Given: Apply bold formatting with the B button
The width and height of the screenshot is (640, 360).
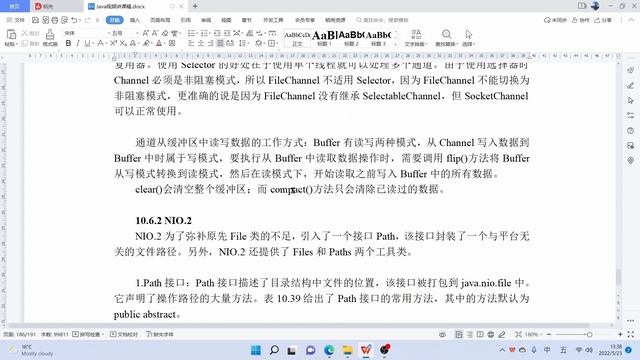Looking at the screenshot, I should click(x=68, y=43).
